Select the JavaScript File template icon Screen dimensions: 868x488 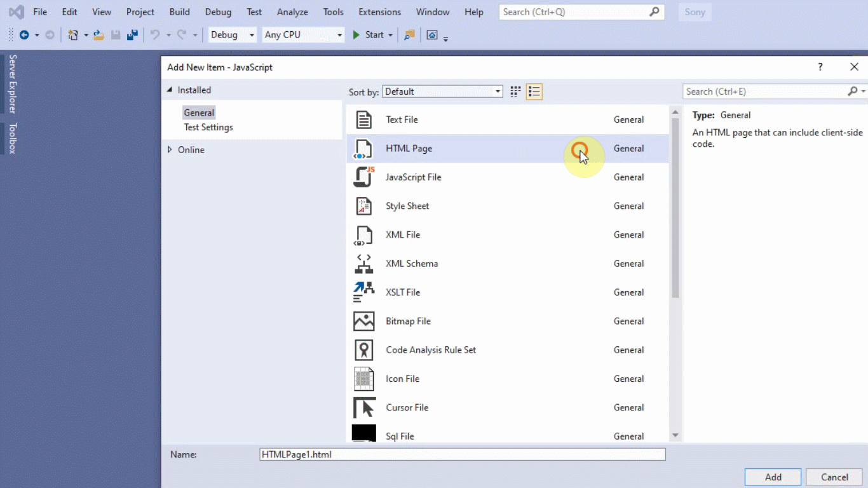click(363, 177)
